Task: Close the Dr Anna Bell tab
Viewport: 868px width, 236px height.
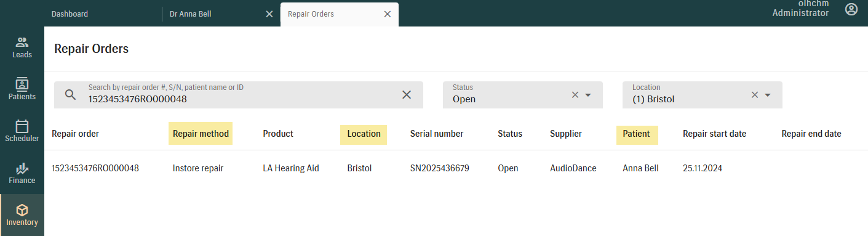Action: pos(269,14)
